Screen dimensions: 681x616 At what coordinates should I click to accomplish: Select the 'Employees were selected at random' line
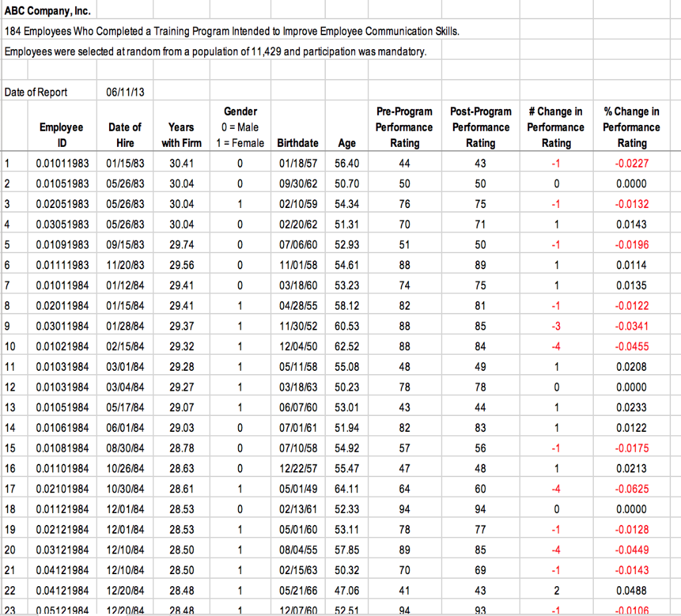215,52
